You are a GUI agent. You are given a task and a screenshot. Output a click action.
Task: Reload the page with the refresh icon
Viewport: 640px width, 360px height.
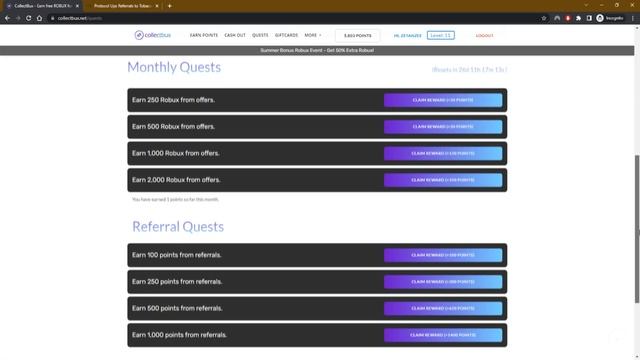click(x=29, y=18)
